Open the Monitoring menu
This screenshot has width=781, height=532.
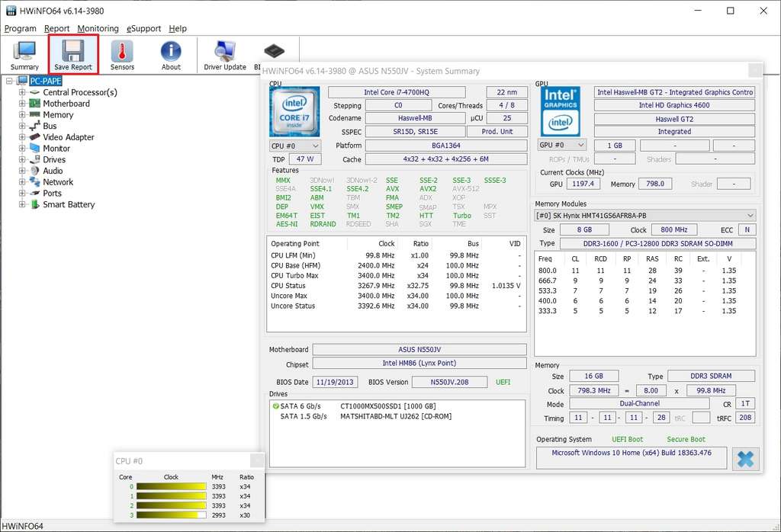coord(98,28)
